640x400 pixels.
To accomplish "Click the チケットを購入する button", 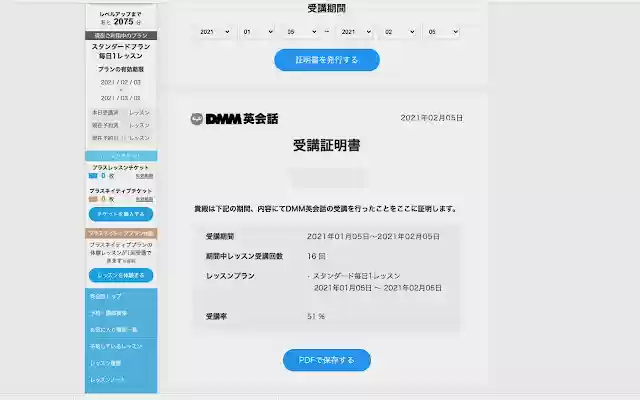I will (121, 214).
